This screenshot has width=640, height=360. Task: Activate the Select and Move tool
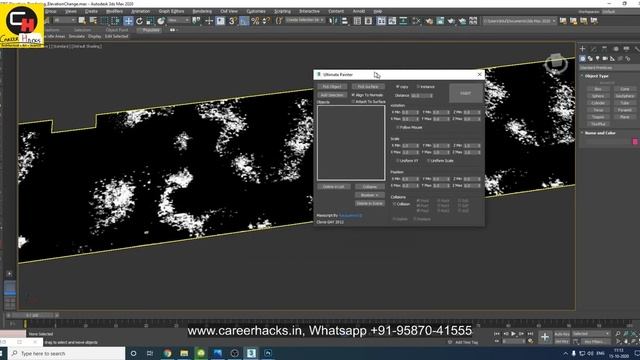pyautogui.click(x=128, y=21)
